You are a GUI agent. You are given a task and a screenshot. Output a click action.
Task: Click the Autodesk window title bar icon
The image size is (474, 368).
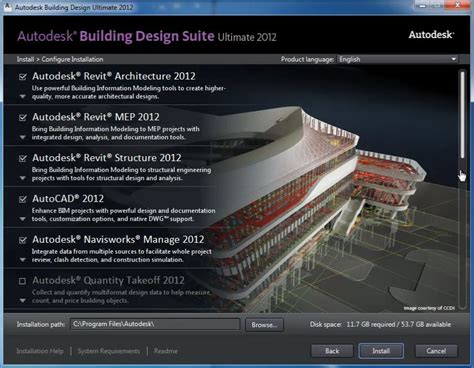click(7, 7)
